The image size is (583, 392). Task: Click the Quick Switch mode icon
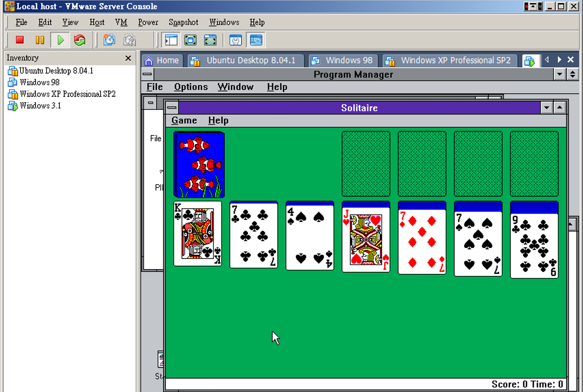(210, 40)
